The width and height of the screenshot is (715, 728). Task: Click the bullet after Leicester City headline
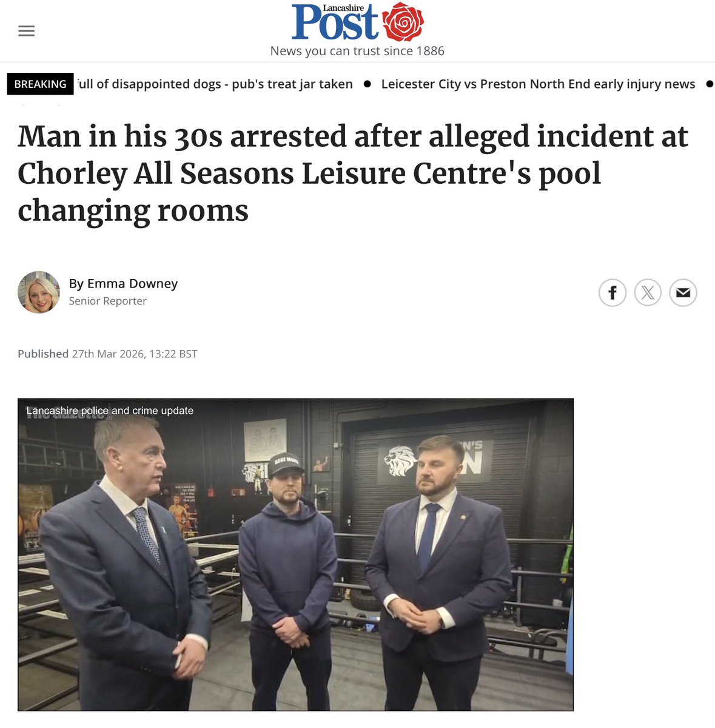(x=710, y=84)
